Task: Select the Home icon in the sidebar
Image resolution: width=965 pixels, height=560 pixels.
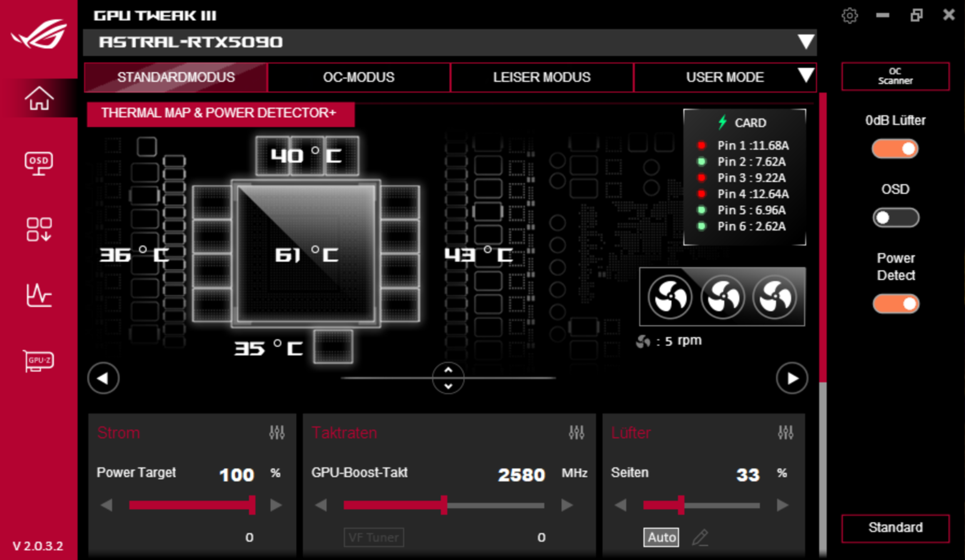Action: tap(38, 98)
